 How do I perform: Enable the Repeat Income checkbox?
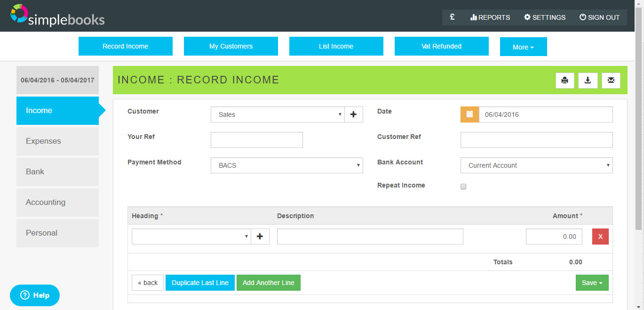coord(463,187)
